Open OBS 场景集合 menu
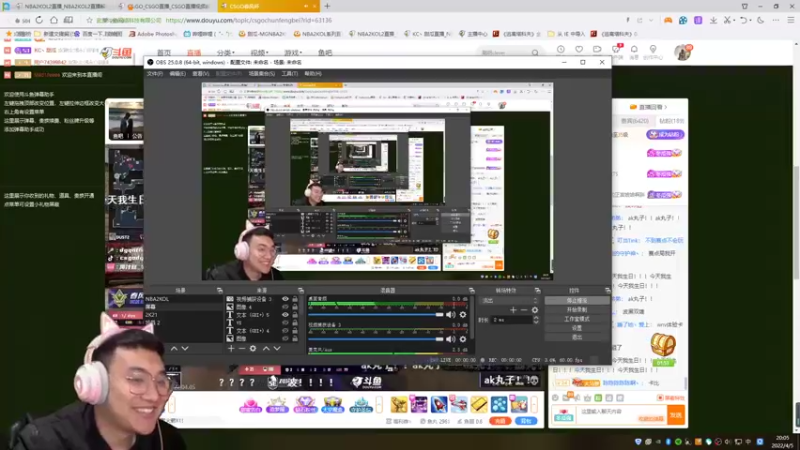Viewport: 800px width, 450px height. 261,74
